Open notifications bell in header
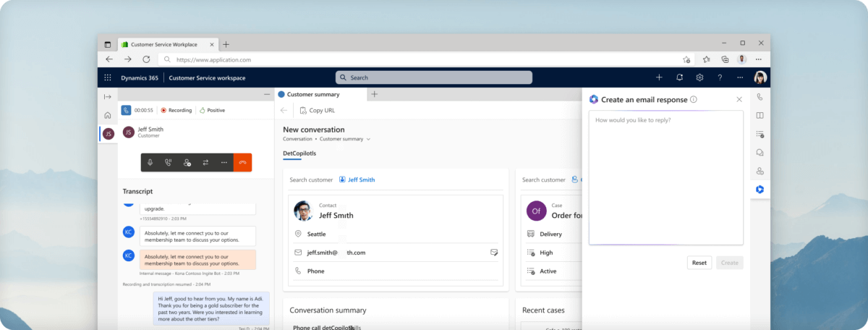The height and width of the screenshot is (330, 868). 679,77
